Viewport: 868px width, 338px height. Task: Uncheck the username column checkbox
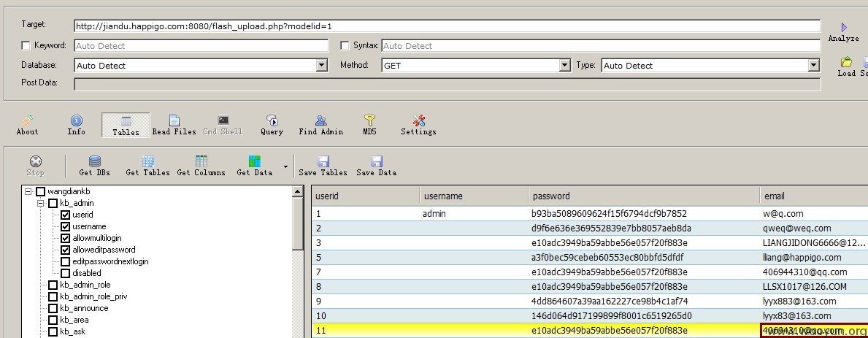[65, 226]
